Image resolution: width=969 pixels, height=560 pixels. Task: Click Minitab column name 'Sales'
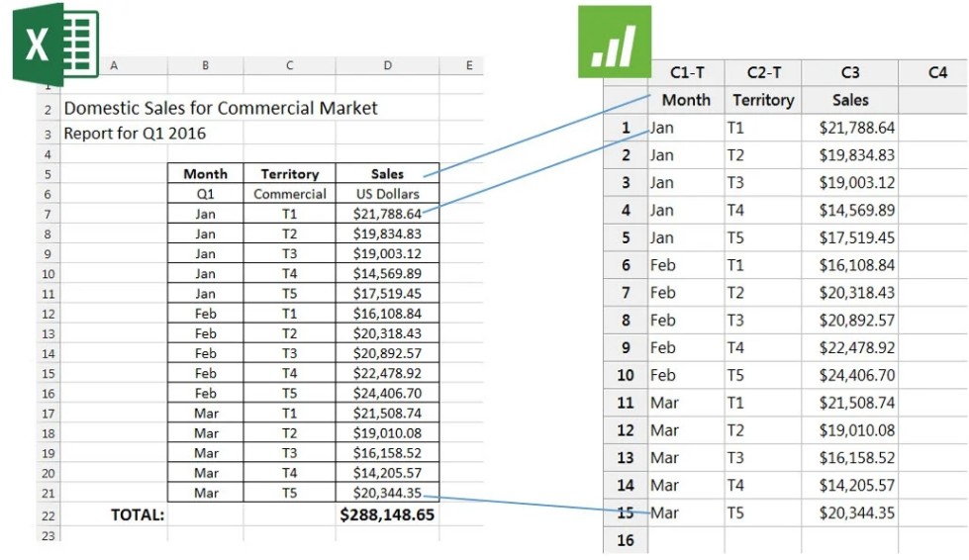coord(849,100)
